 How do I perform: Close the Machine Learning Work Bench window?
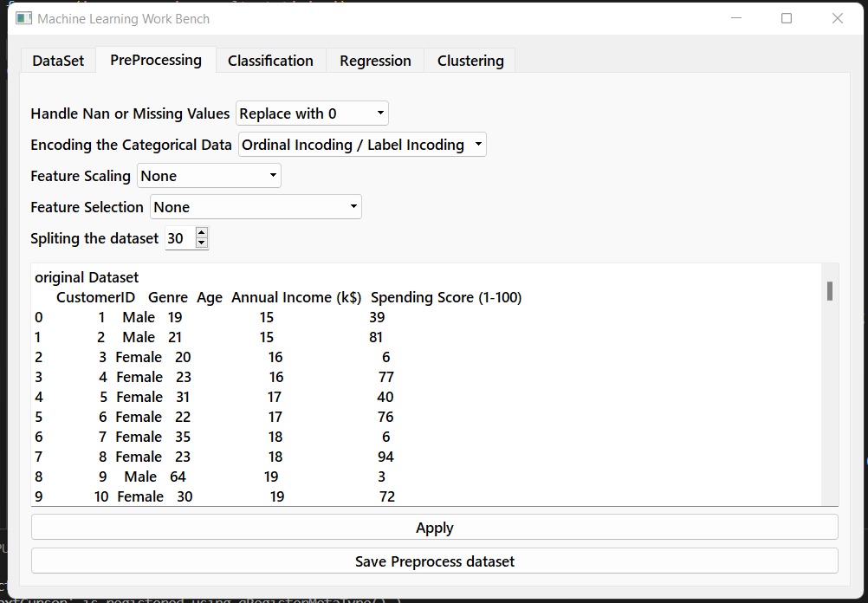pos(837,18)
